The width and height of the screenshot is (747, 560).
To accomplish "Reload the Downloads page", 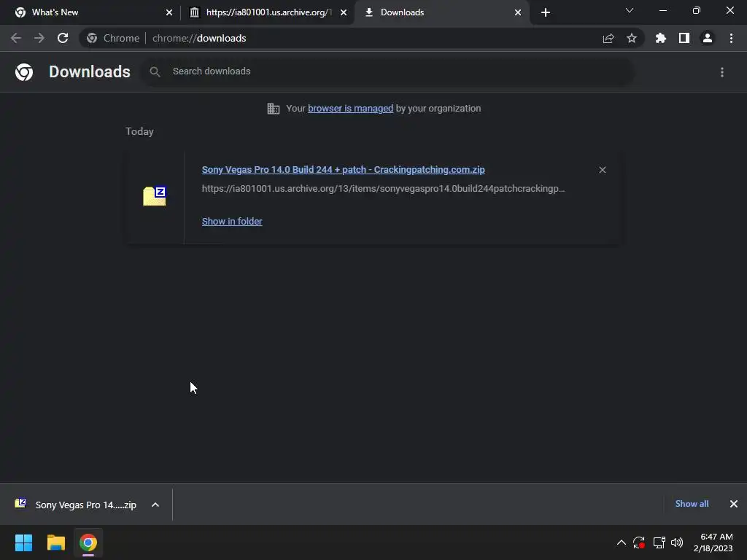I will 63,38.
